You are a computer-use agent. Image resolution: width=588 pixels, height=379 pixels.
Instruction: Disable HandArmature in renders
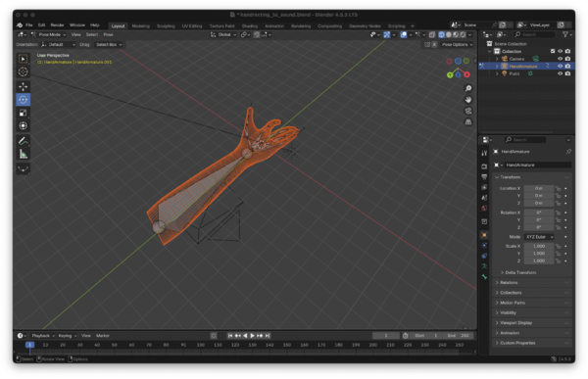[567, 66]
